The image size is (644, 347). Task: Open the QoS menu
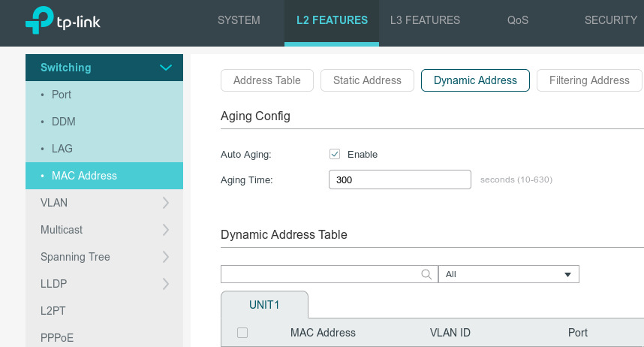point(518,20)
